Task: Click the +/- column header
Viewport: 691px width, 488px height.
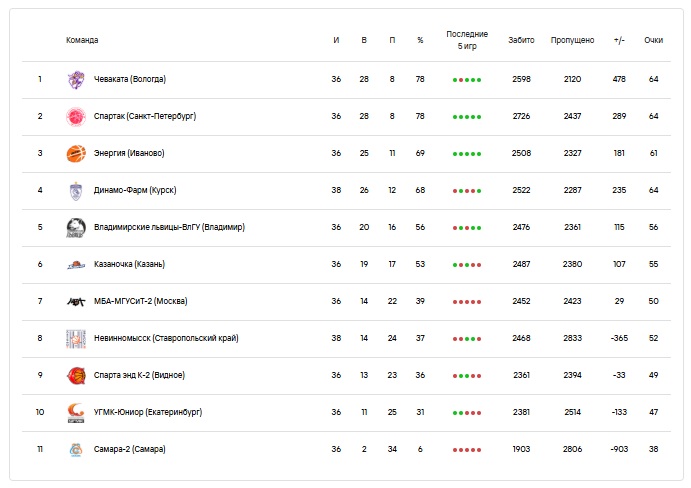Action: [619, 40]
